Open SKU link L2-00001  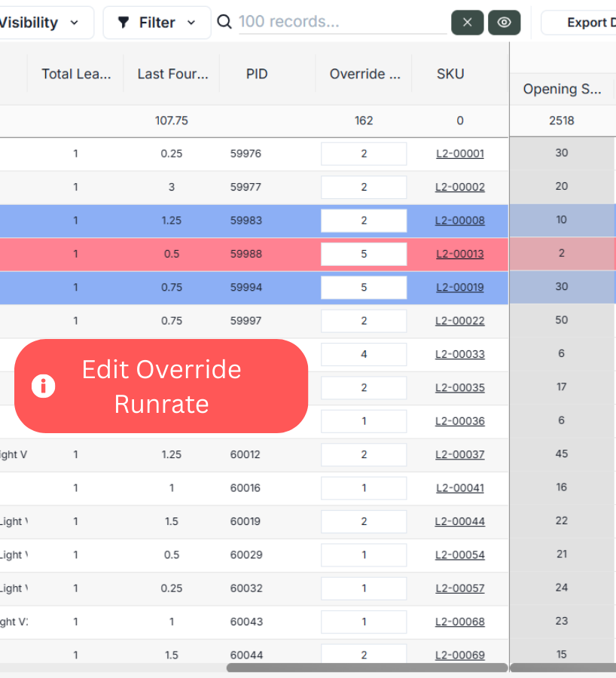[459, 154]
